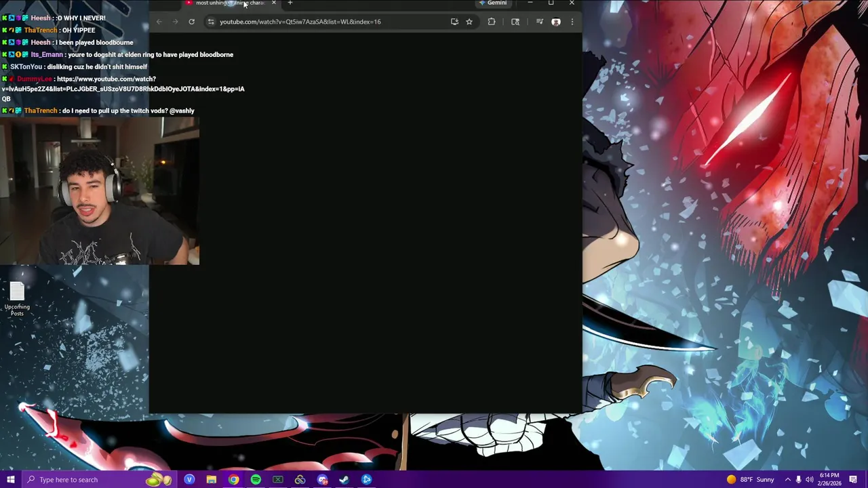
Task: Click Heesh's 'I been played bloodbourne' message
Action: (68, 42)
